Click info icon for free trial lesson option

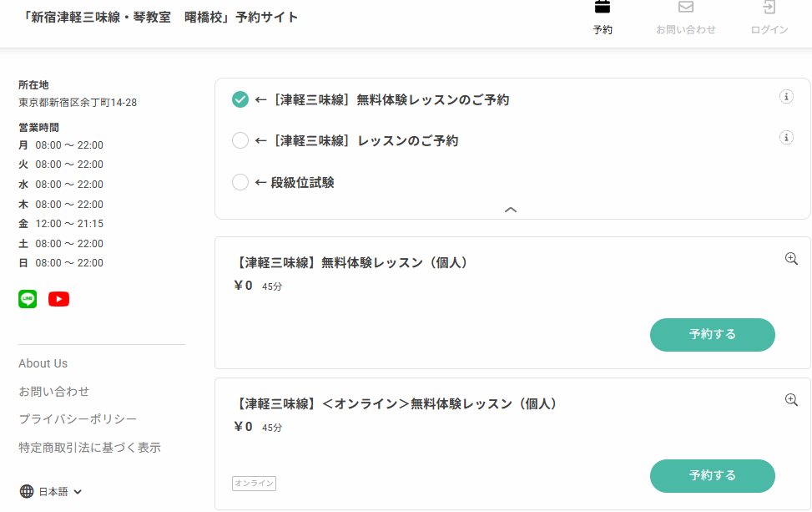785,97
